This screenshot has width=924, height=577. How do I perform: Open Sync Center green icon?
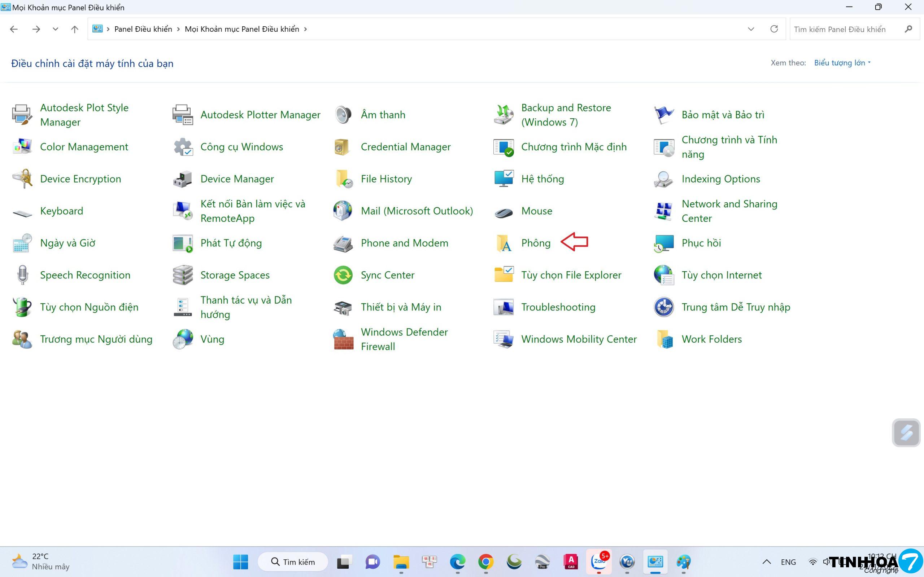pos(343,275)
